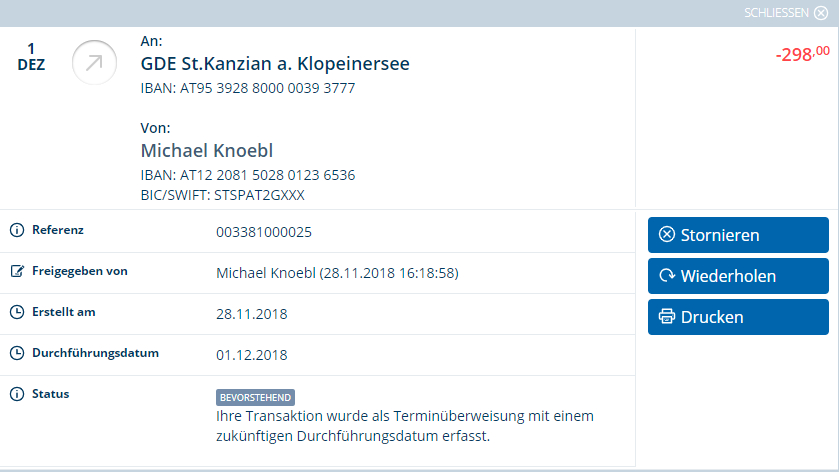Repeat the transfer with Wiederholen
Image resolution: width=839 pixels, height=472 pixels.
click(x=738, y=276)
